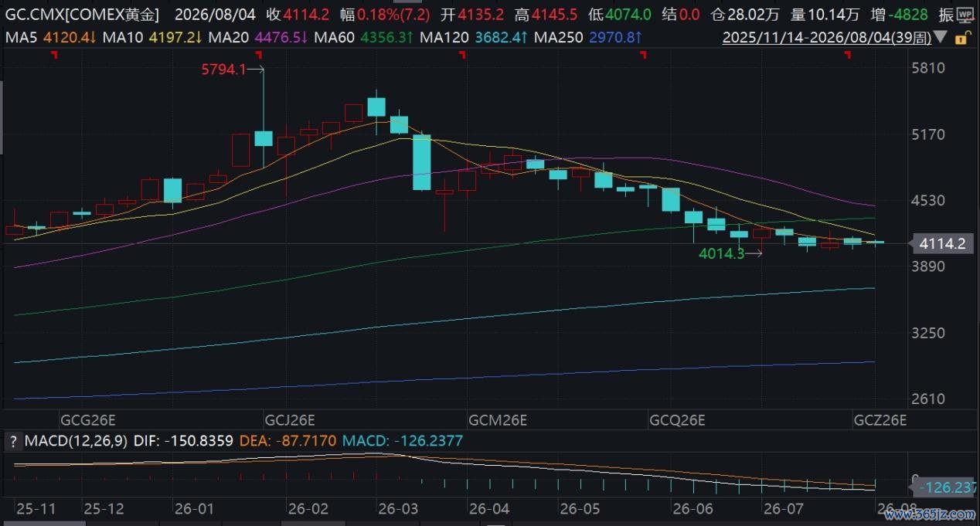The image size is (980, 526).
Task: Click the 幅 0.18%(7.2) change value
Action: pyautogui.click(x=386, y=15)
